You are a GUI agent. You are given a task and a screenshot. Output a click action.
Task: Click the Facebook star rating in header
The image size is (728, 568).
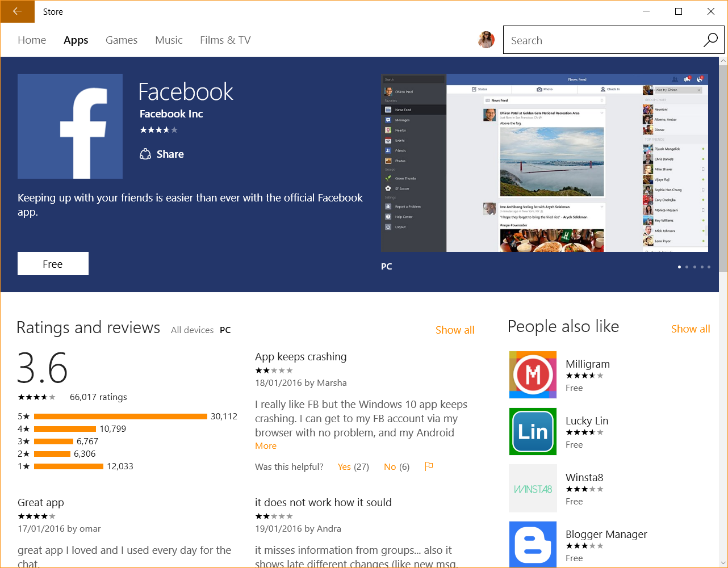point(159,130)
